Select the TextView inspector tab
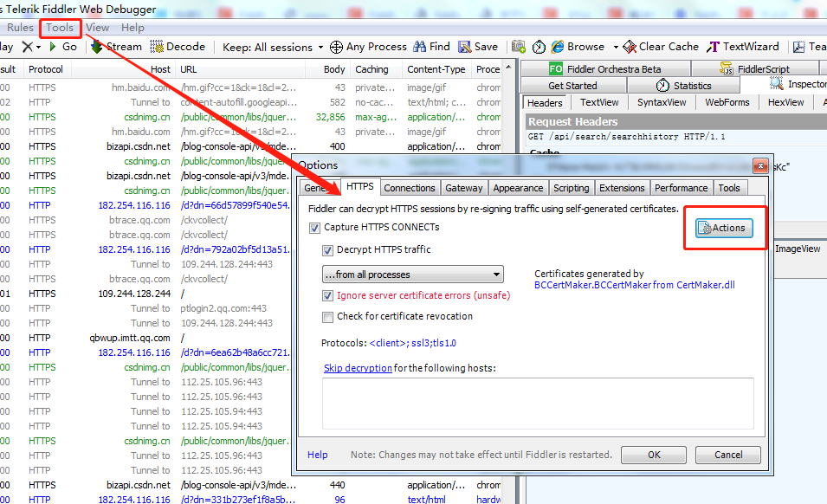 [x=599, y=102]
